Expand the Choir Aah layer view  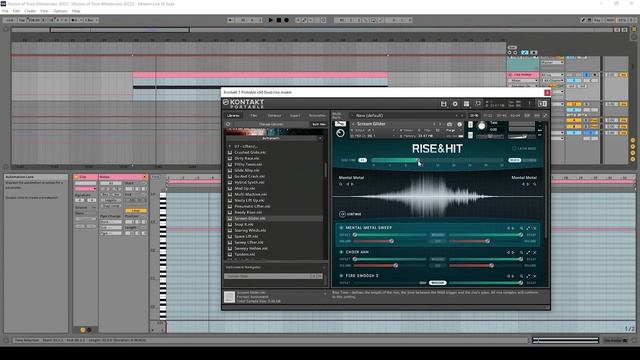coord(528,253)
